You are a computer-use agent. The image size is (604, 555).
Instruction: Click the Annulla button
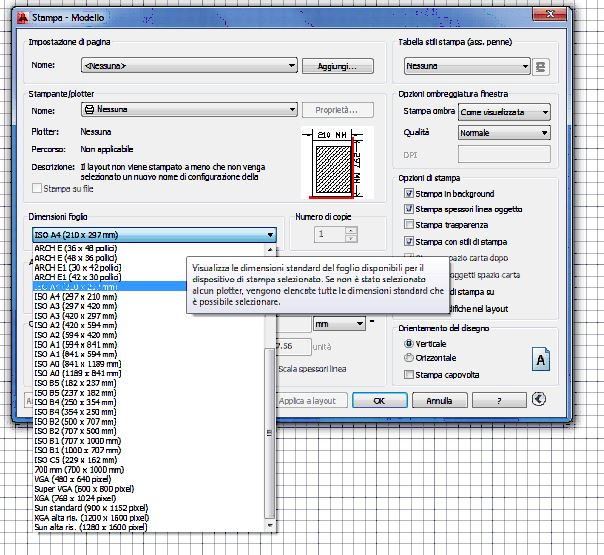pos(440,401)
